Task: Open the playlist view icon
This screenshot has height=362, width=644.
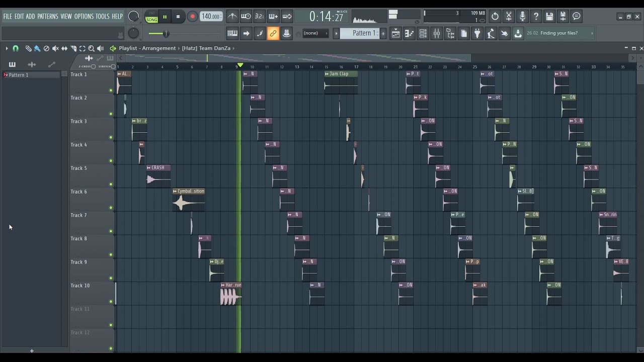Action: click(x=396, y=34)
